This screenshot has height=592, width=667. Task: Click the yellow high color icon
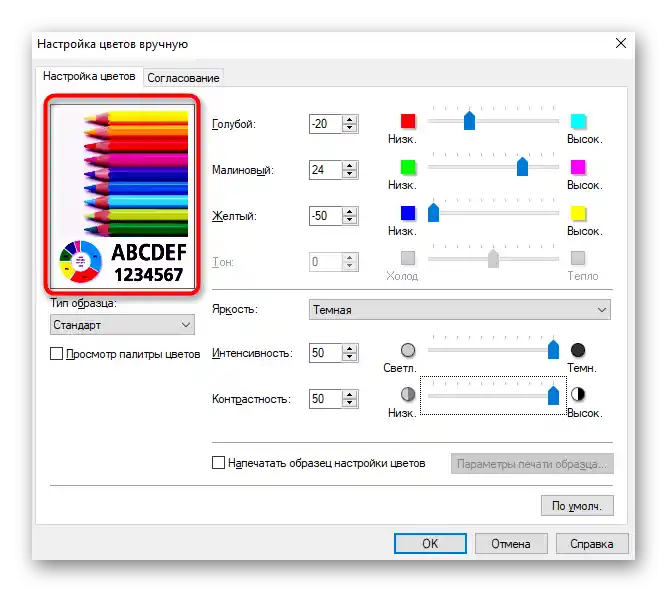coord(578,213)
